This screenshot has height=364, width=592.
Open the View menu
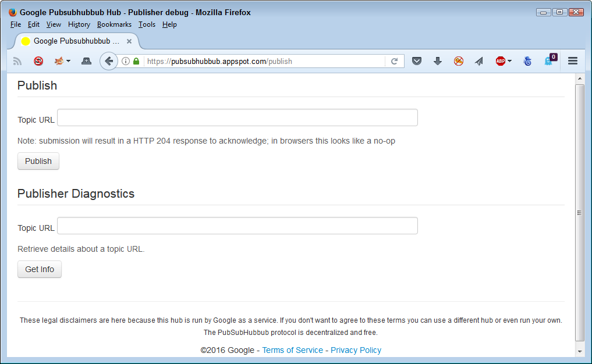pyautogui.click(x=54, y=24)
